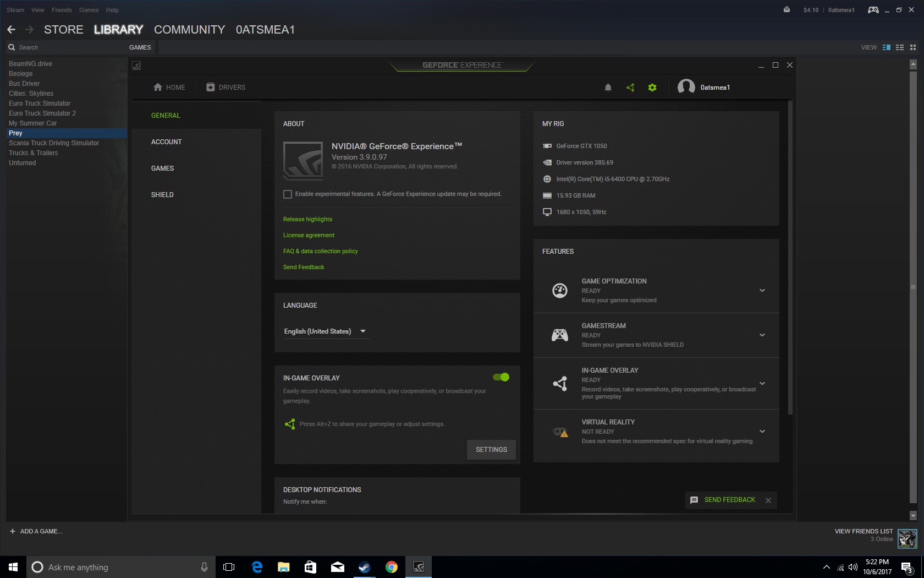Open the DRIVERS tab

(x=226, y=88)
